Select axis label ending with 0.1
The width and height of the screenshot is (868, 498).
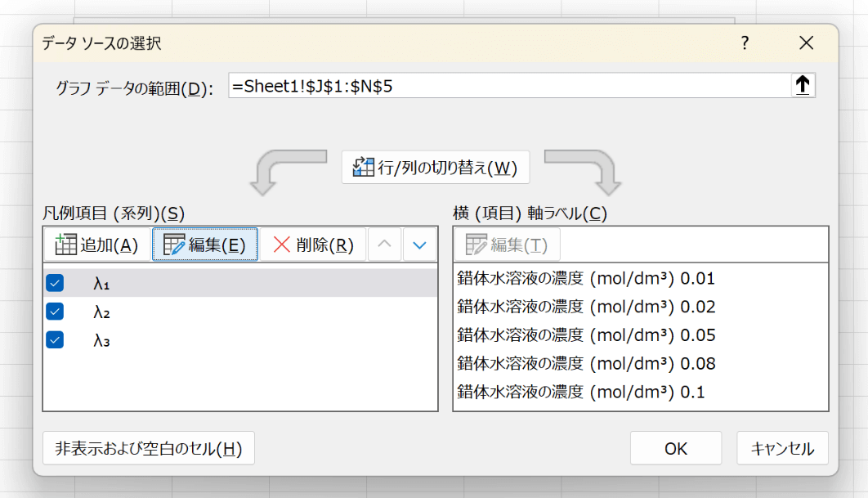click(x=580, y=392)
